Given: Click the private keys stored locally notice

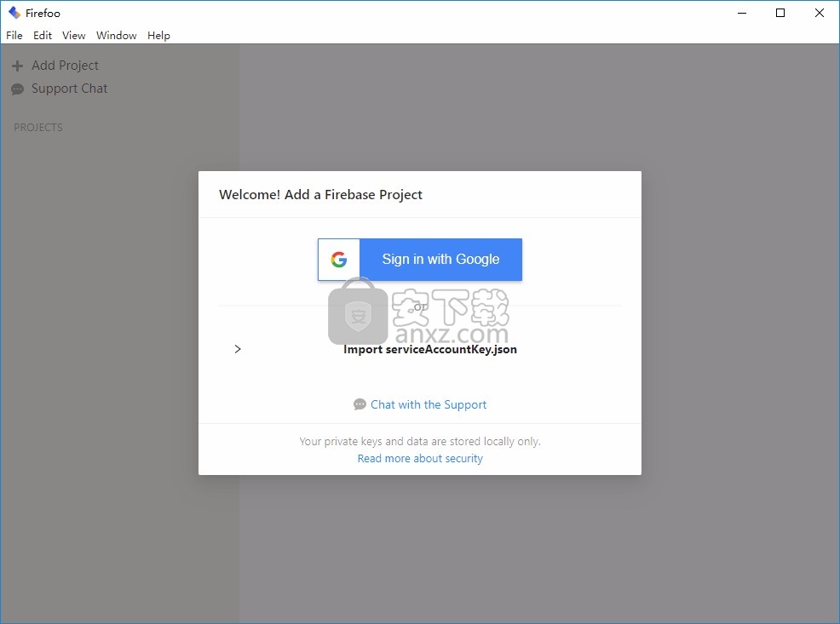Looking at the screenshot, I should [420, 442].
